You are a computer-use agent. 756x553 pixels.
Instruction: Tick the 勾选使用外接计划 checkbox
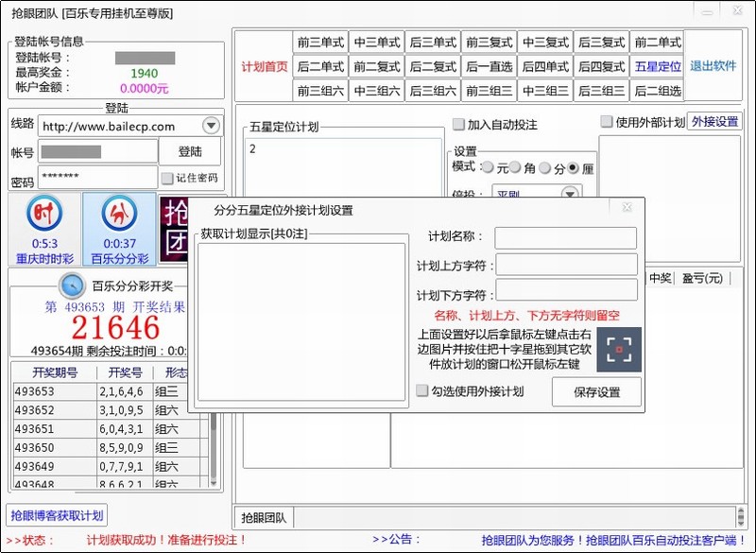(x=423, y=390)
